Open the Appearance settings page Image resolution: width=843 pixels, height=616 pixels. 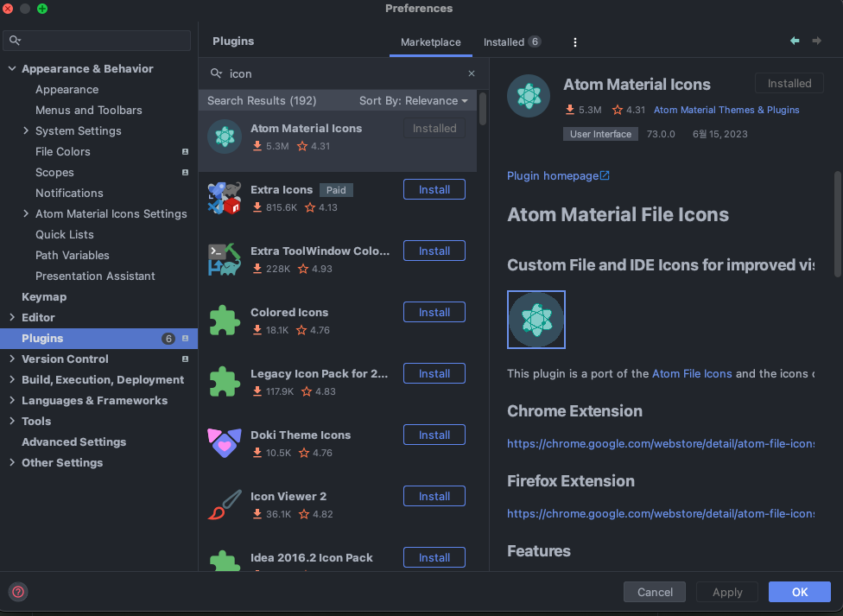(x=67, y=89)
